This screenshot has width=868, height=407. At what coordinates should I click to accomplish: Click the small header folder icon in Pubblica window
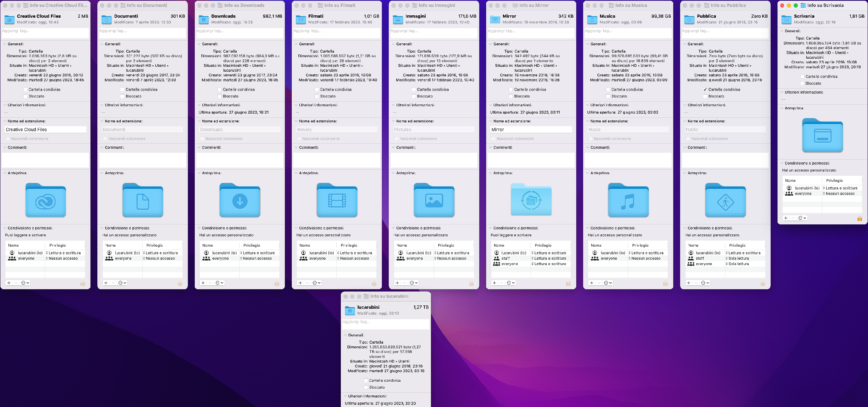tap(689, 19)
